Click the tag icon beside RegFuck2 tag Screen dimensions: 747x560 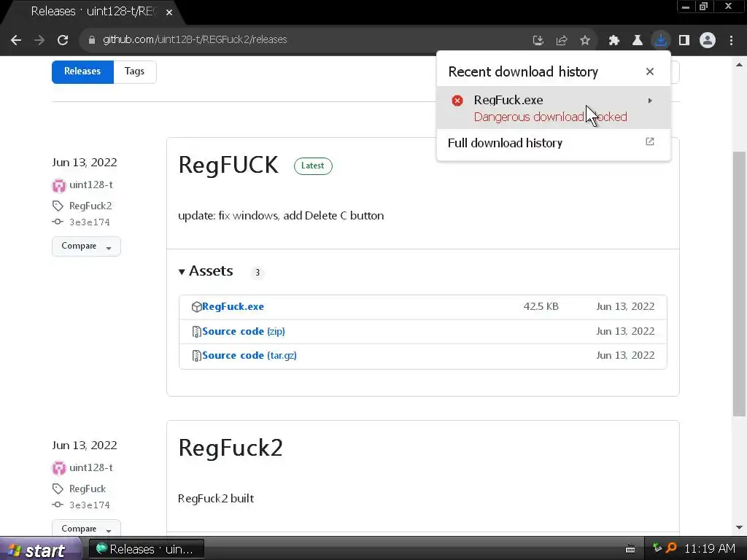click(x=58, y=206)
